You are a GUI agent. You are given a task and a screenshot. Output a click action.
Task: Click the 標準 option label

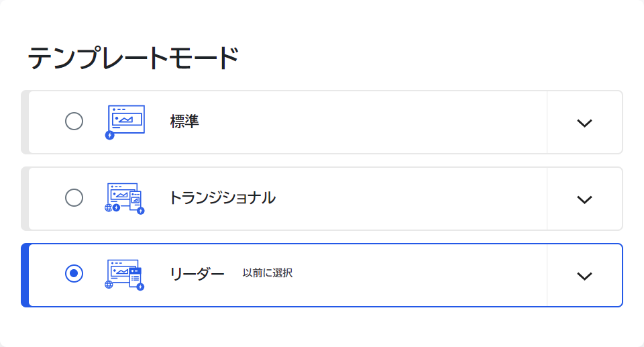pyautogui.click(x=184, y=121)
